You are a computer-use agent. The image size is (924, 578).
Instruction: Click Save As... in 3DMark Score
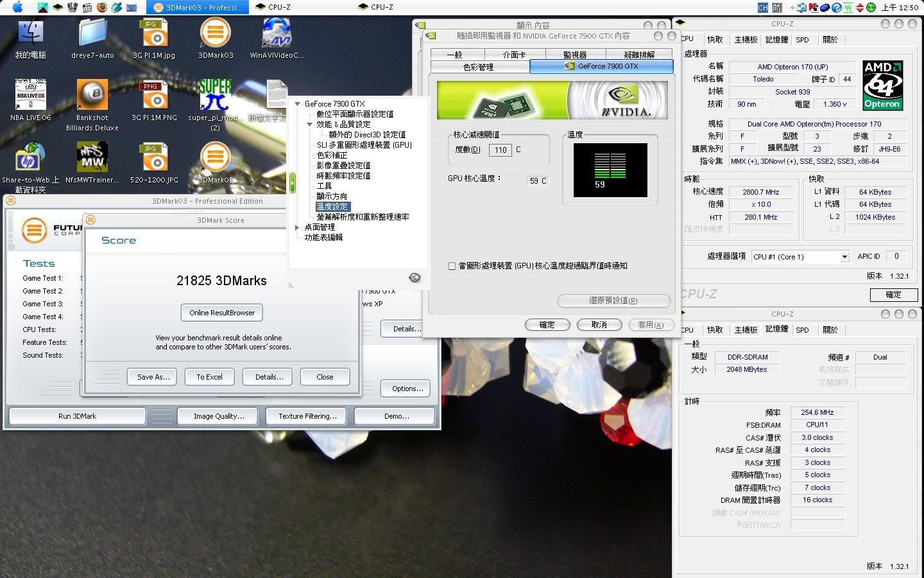click(153, 377)
